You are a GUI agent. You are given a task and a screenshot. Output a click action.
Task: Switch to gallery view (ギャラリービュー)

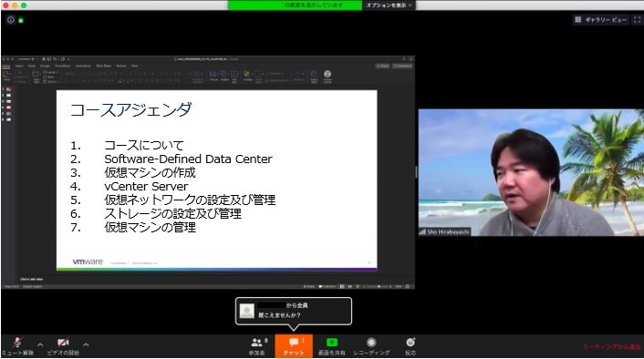click(x=601, y=19)
